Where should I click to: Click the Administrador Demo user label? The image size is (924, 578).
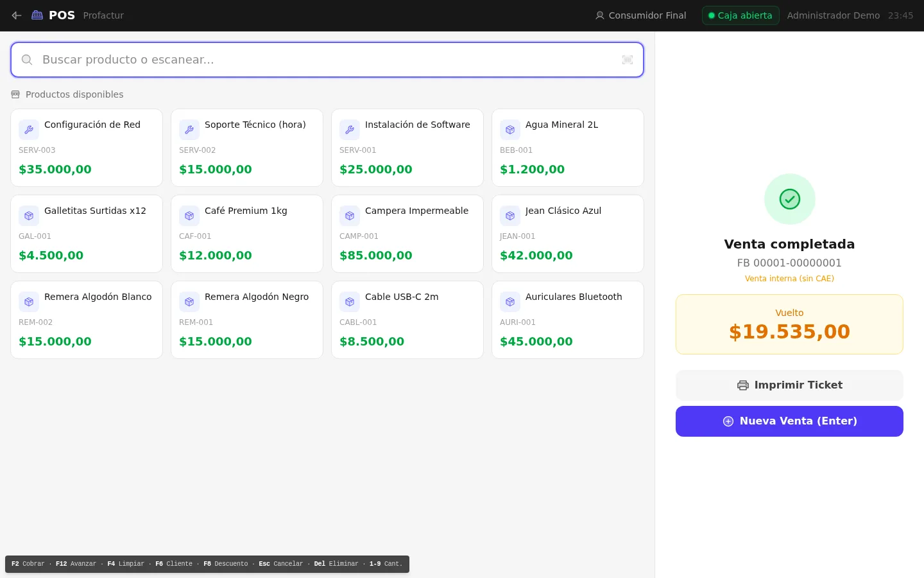[834, 15]
